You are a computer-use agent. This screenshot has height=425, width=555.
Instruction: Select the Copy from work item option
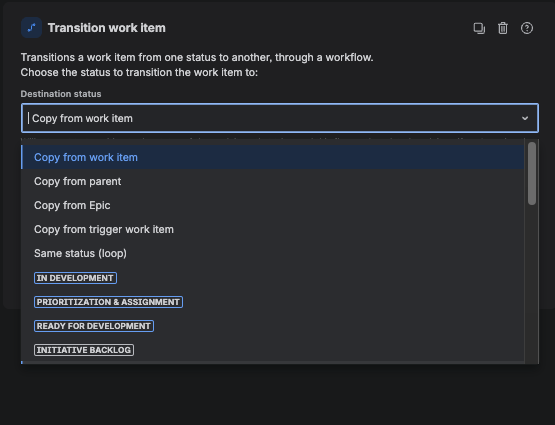(x=273, y=157)
